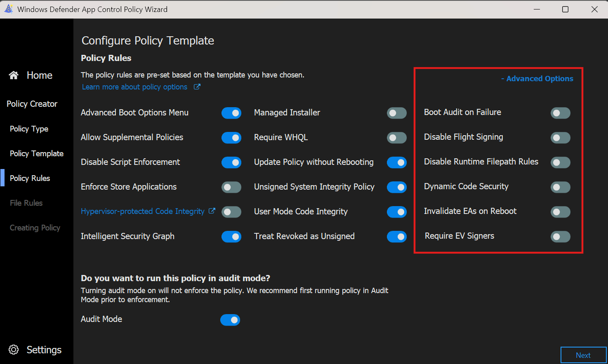Click the Next button
608x364 pixels.
click(583, 355)
